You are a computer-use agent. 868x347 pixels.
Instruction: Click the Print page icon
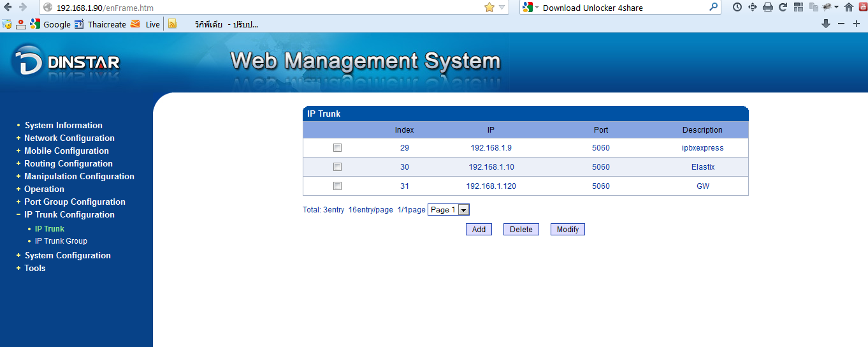tap(768, 7)
